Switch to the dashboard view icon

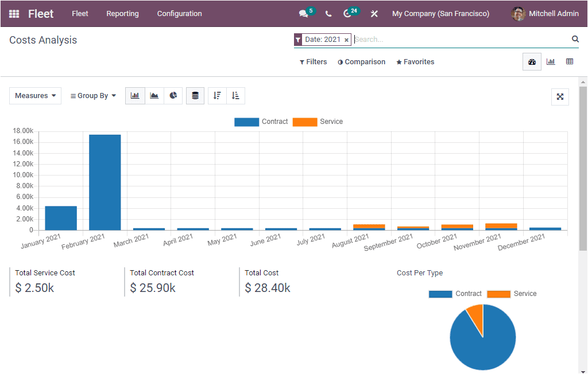click(532, 61)
